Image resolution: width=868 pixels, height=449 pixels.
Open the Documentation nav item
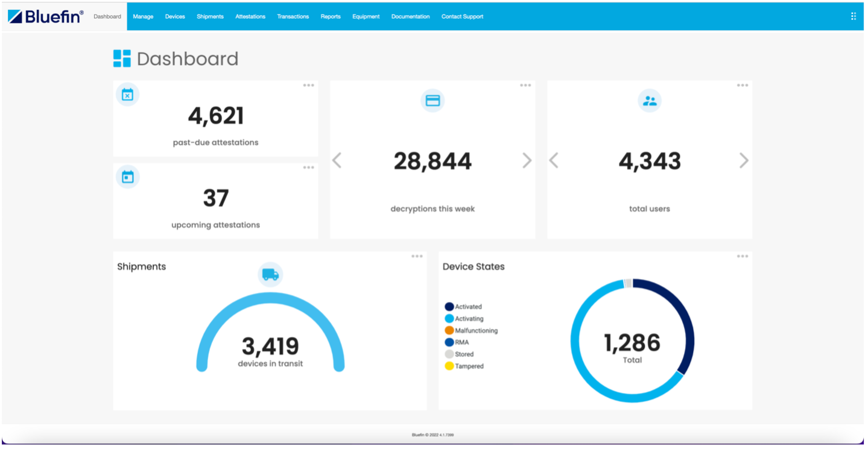click(410, 16)
